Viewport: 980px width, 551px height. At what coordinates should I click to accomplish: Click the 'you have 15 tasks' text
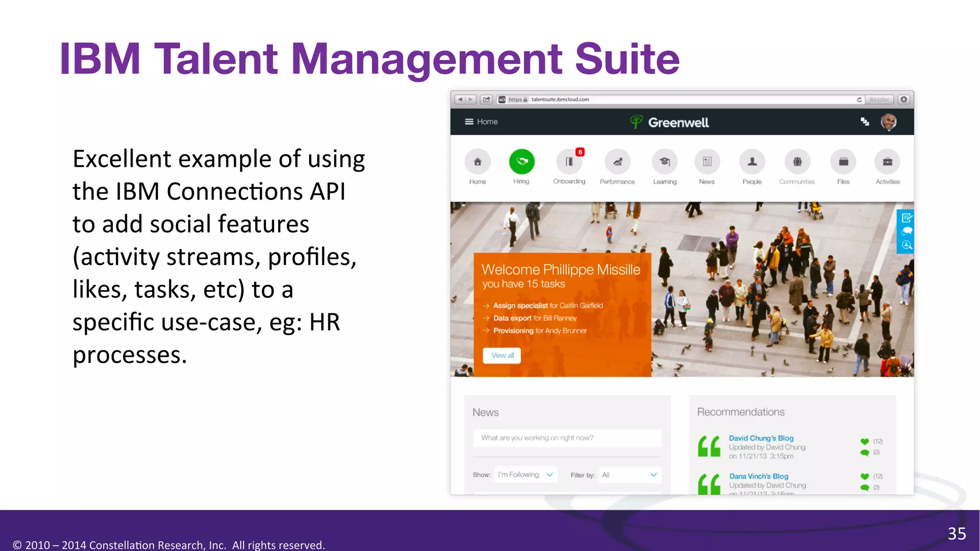[523, 284]
